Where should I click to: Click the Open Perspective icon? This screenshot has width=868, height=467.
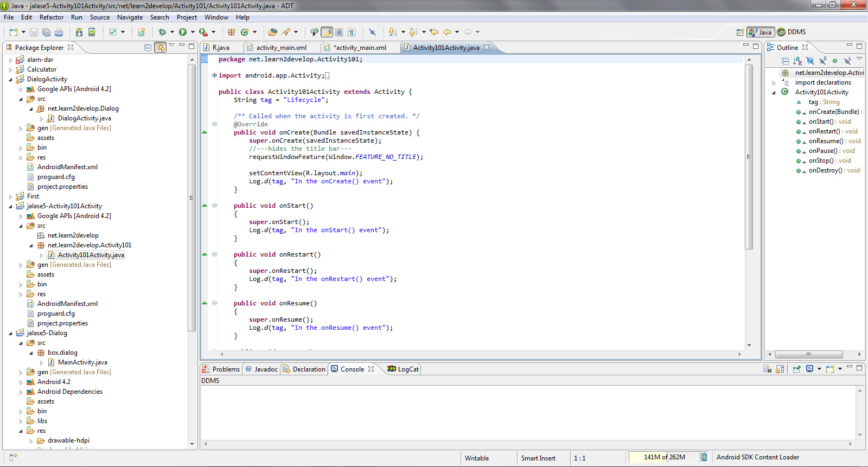(x=739, y=33)
